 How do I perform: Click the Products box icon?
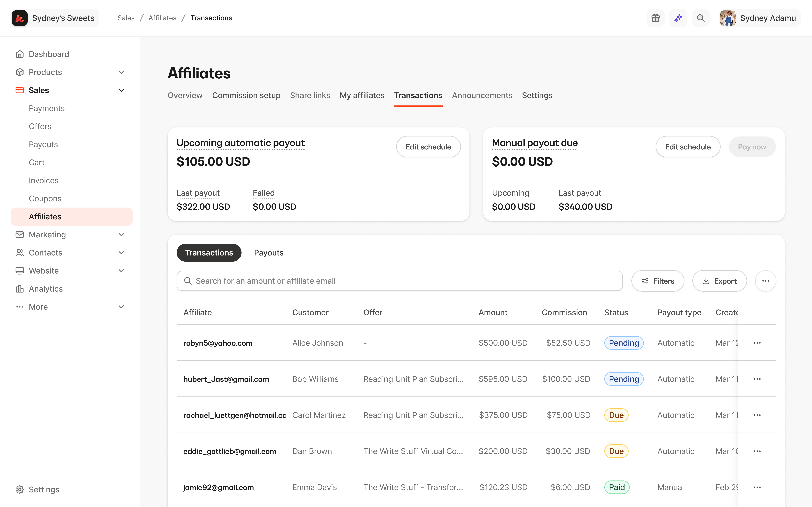click(20, 72)
